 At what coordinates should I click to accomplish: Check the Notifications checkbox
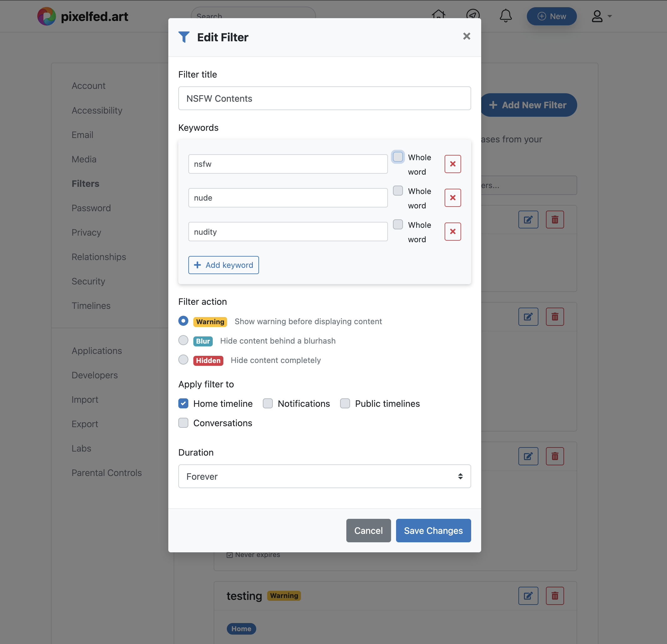point(268,403)
